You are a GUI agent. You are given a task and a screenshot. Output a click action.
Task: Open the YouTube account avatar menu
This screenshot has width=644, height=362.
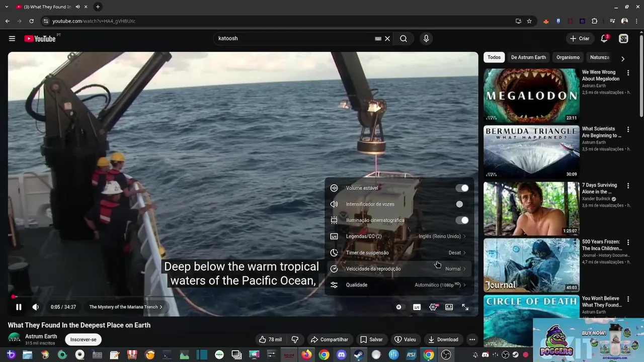[x=623, y=39]
